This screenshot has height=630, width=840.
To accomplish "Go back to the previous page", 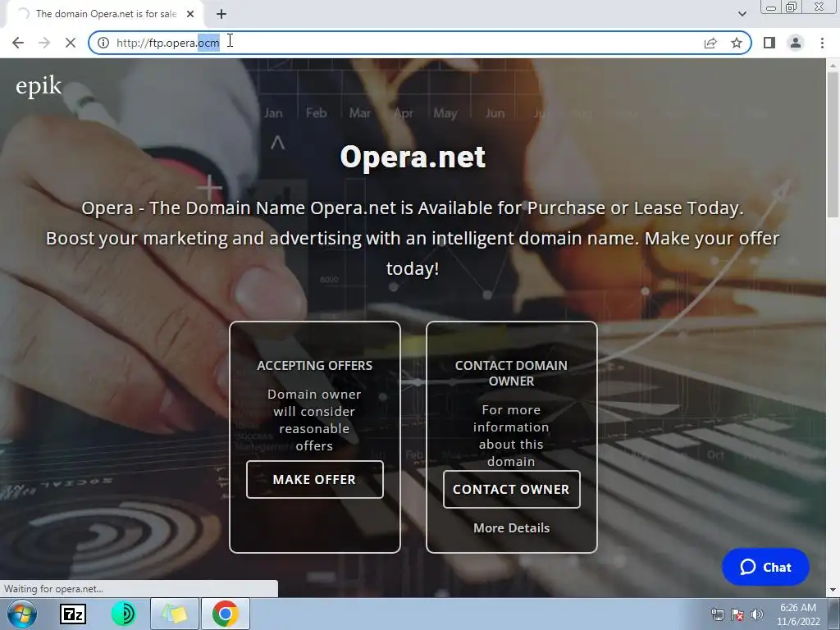I will (x=18, y=43).
